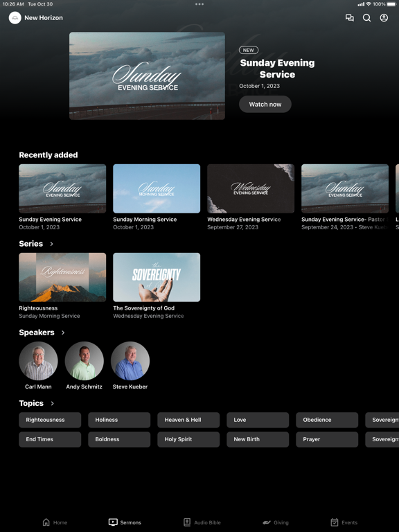Select speaker Steve Kueber's photo
Screen dimensions: 399x532
(x=130, y=361)
